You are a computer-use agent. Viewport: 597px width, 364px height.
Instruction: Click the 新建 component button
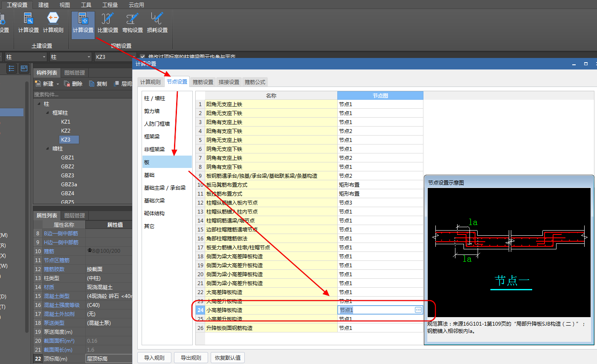(x=44, y=84)
